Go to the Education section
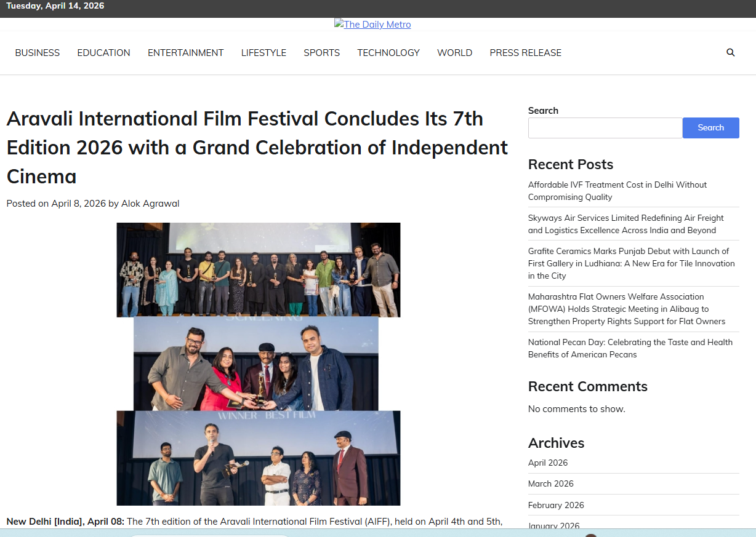Viewport: 756px width, 537px height. pyautogui.click(x=103, y=53)
